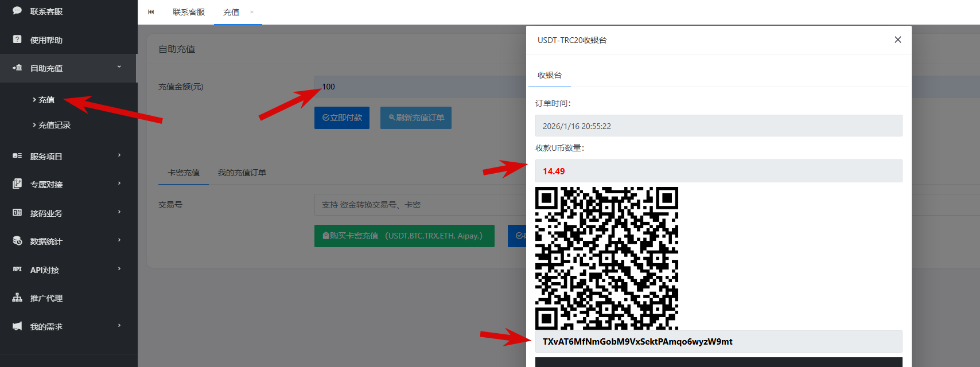This screenshot has height=367, width=980.
Task: Click the 收款U币数量 label
Action: (560, 148)
